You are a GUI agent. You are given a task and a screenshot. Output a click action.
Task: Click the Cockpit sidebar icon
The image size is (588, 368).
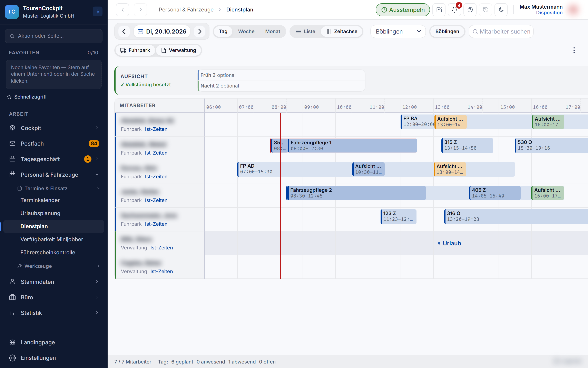[x=12, y=128]
